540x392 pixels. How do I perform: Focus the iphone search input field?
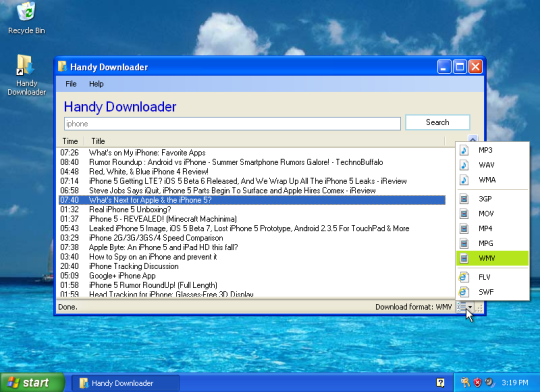(x=232, y=124)
